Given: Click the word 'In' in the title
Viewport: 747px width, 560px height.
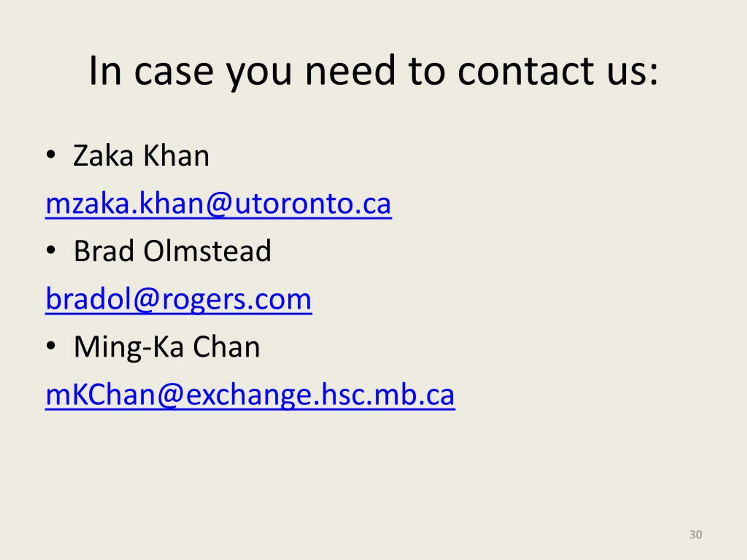Looking at the screenshot, I should pyautogui.click(x=105, y=71).
